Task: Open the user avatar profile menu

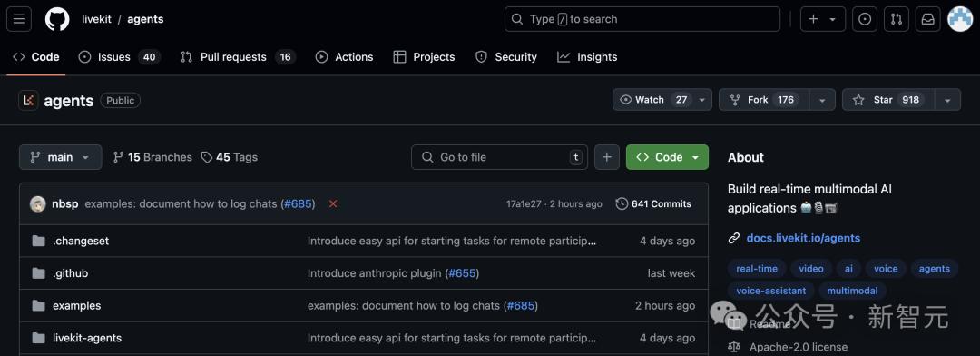Action: pos(960,19)
